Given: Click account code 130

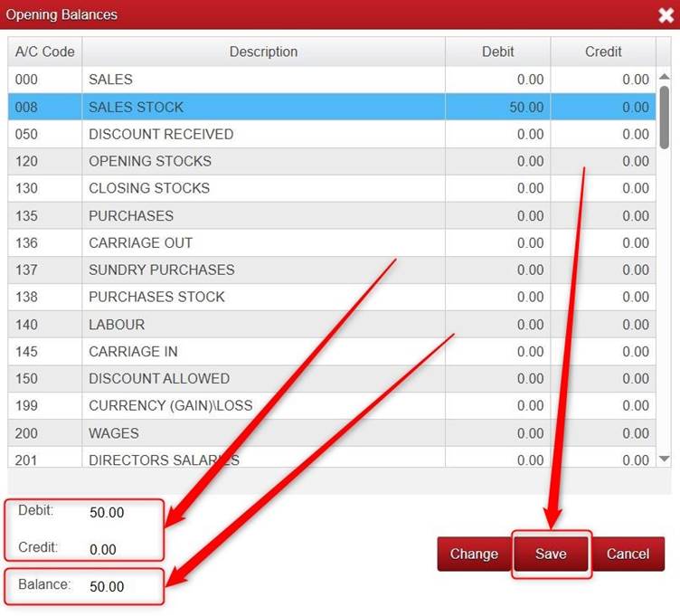Looking at the screenshot, I should (x=26, y=189).
